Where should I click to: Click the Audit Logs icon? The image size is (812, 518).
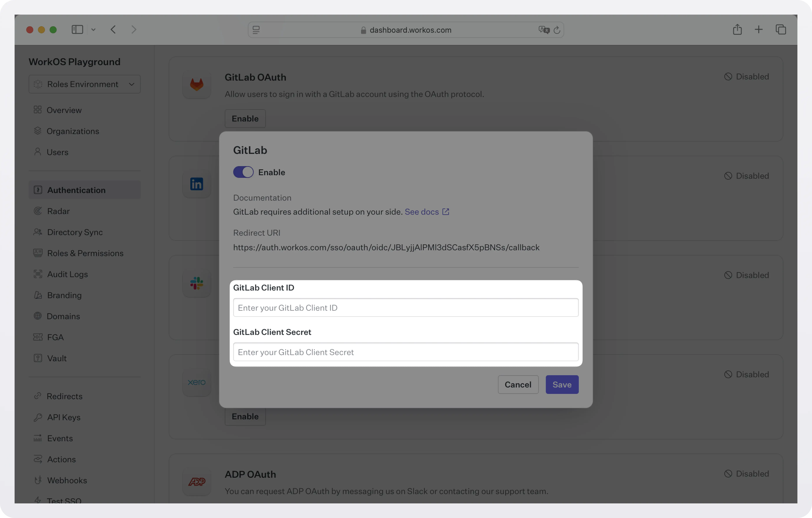(38, 274)
